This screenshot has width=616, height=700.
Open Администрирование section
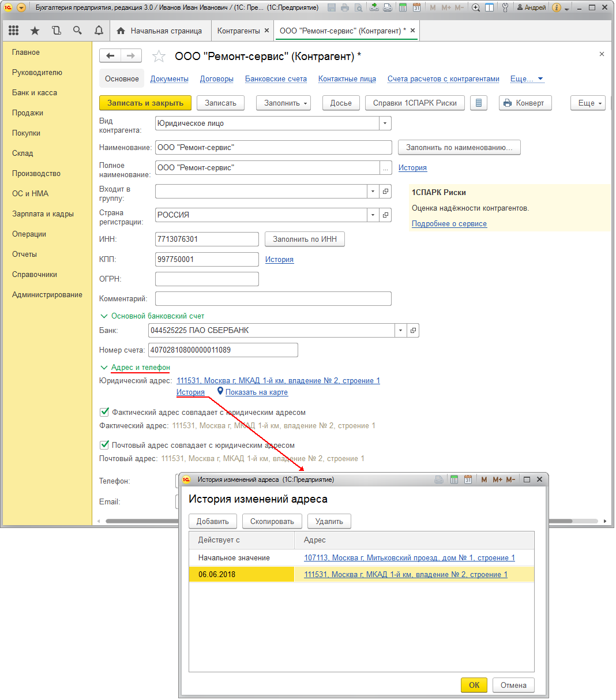[x=47, y=294]
